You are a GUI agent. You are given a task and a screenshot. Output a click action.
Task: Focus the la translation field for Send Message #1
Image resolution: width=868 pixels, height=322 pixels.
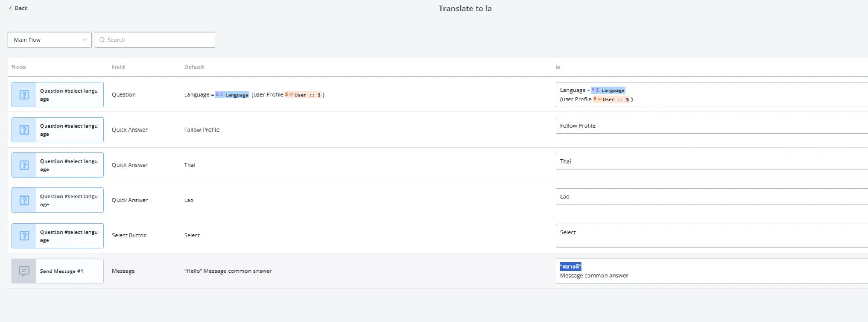pos(712,271)
